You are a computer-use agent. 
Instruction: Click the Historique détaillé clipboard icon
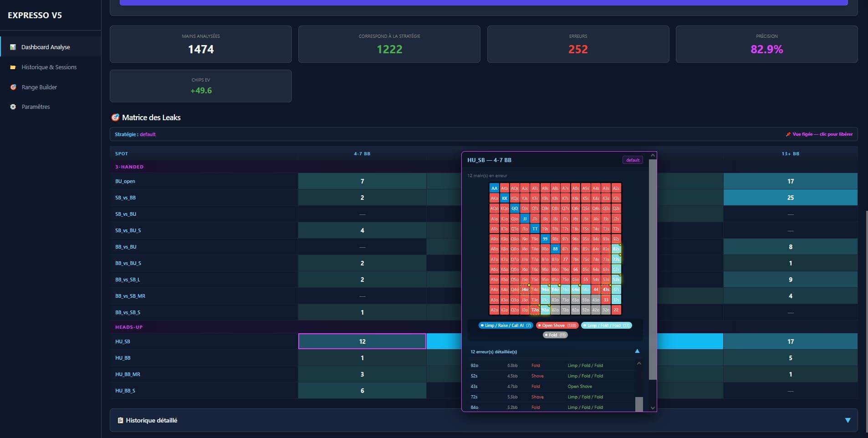[120, 420]
